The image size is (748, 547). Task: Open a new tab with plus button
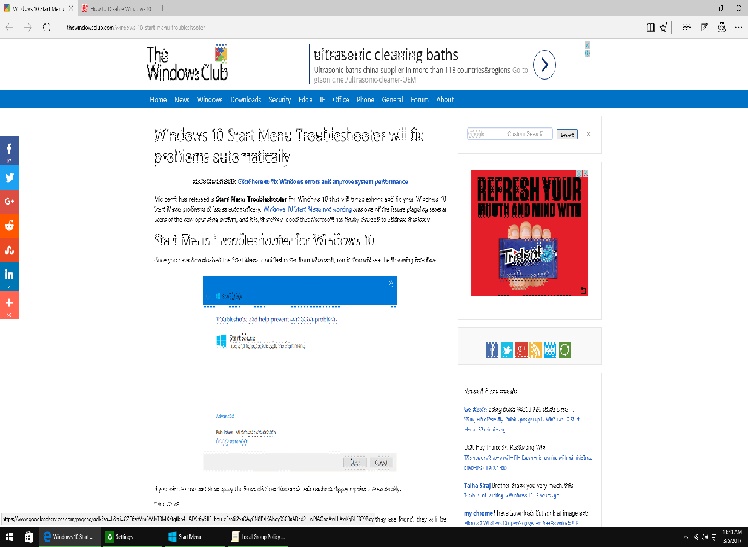(x=162, y=8)
